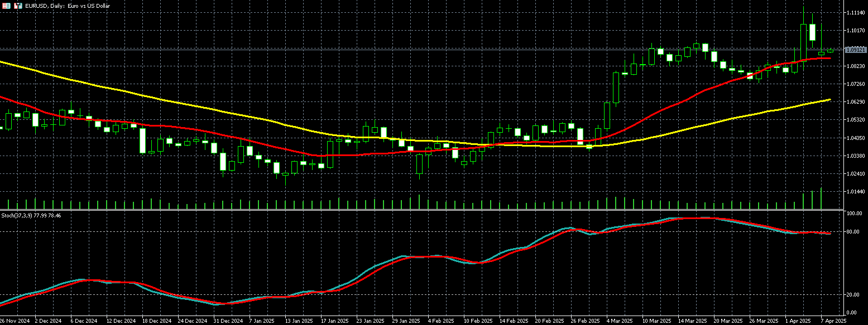Click the 100.00 stochastic scale label
Viewport: 868px width, 325px height.
coord(853,214)
